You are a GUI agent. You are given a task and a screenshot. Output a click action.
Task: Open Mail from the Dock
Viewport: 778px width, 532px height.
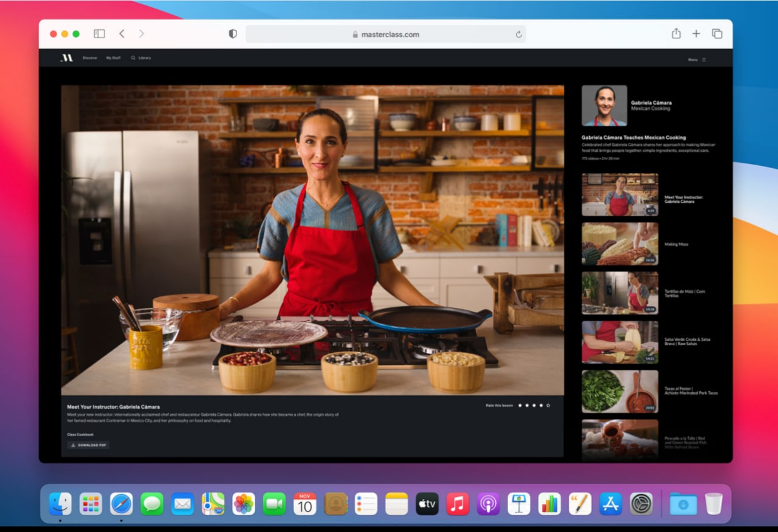tap(182, 503)
